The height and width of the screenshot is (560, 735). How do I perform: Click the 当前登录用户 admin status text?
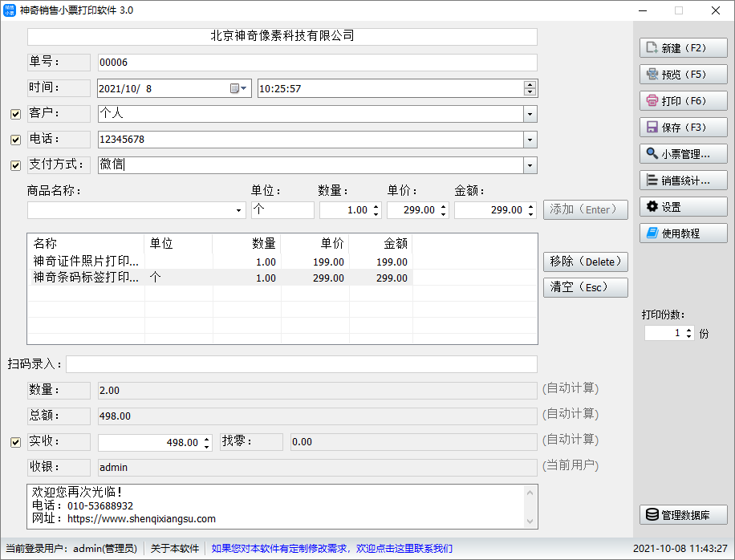(71, 548)
